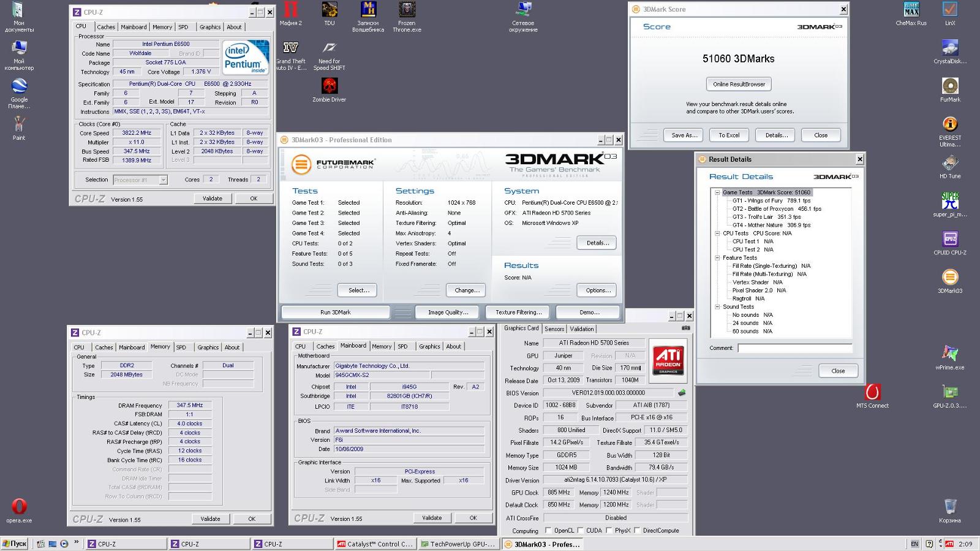Click GPU-Z screenshot camera icon
The image size is (980, 551).
[685, 328]
